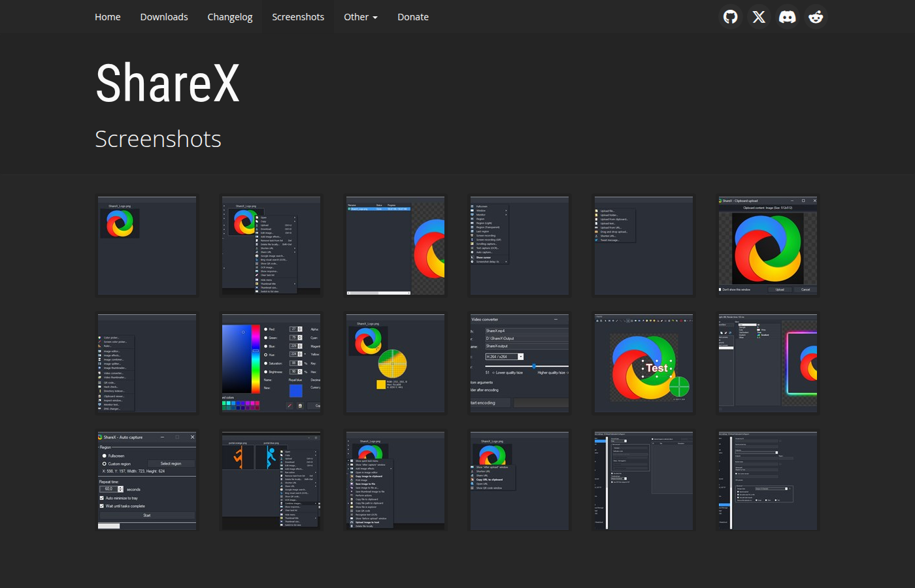Open thumbnail with orange and blue portal figures

pyautogui.click(x=271, y=481)
